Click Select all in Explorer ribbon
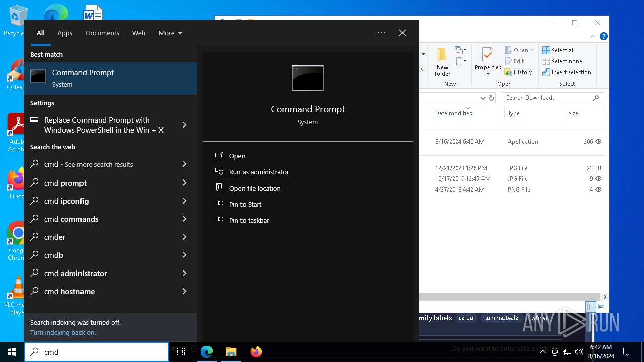 [x=558, y=50]
